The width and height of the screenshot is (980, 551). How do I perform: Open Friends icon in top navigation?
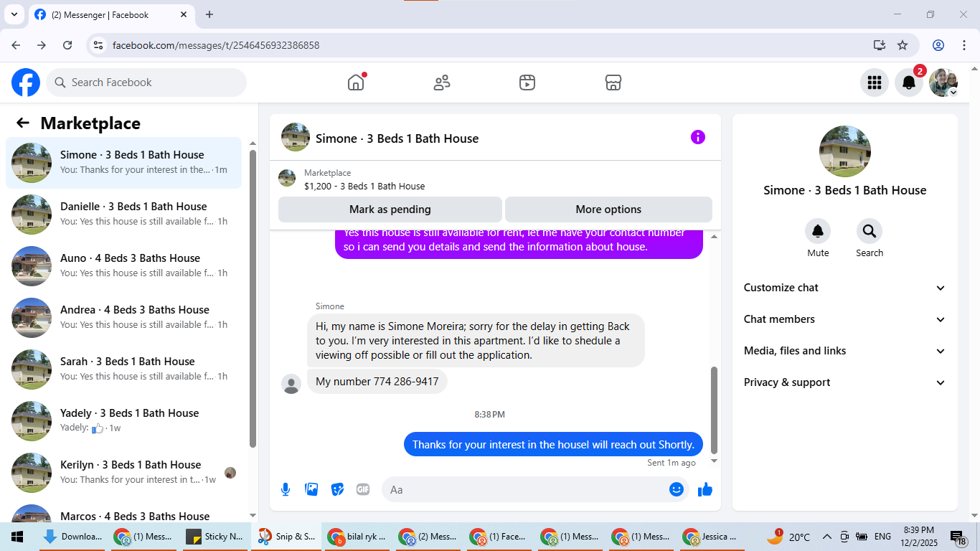[442, 83]
